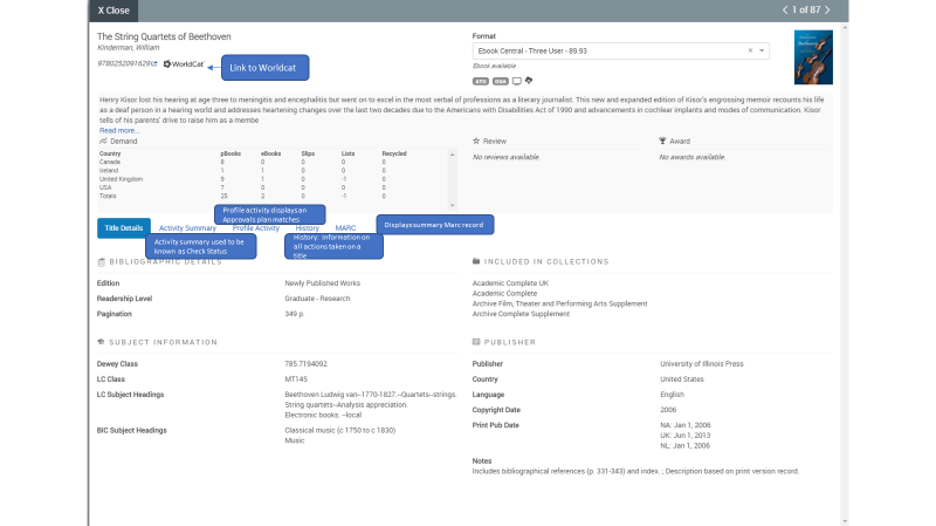936x526 pixels.
Task: Click the Award trophy icon
Action: click(x=662, y=141)
